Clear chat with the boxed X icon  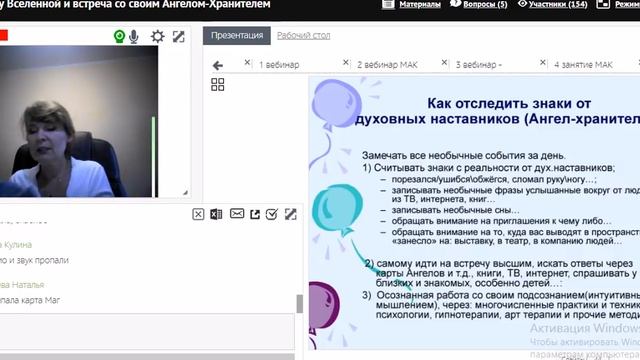(198, 214)
